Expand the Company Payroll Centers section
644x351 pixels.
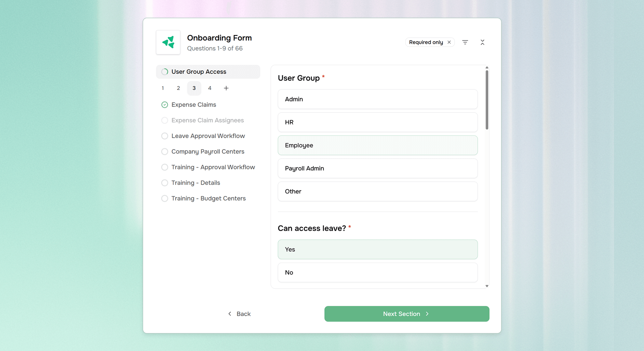point(208,151)
